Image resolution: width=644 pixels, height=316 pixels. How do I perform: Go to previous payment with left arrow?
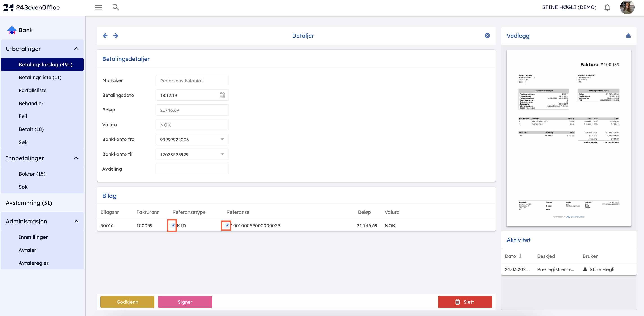[105, 36]
